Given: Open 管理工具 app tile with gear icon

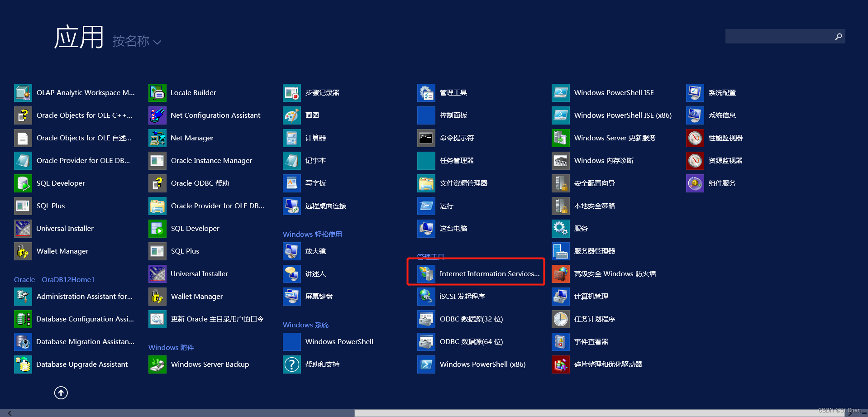Looking at the screenshot, I should [x=443, y=93].
